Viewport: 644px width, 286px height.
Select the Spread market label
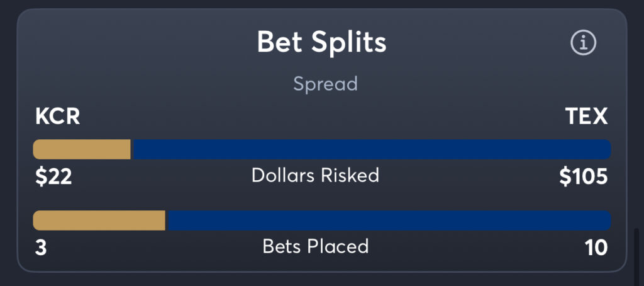(x=325, y=84)
